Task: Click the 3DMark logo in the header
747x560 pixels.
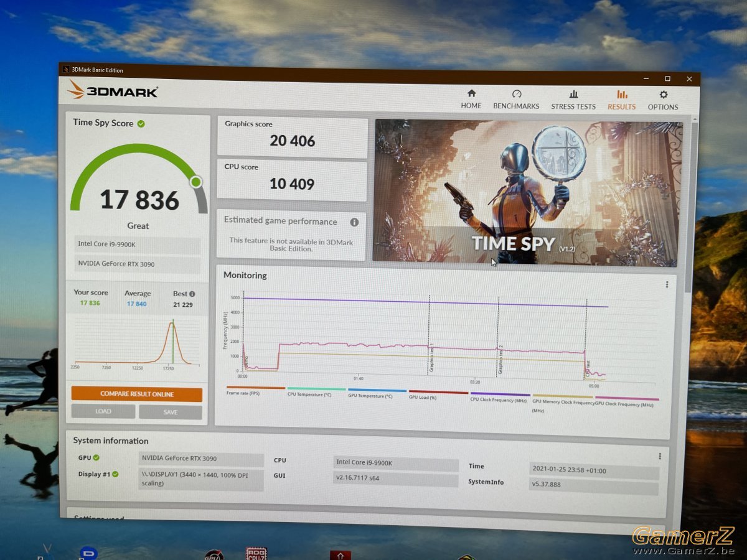Action: tap(113, 90)
